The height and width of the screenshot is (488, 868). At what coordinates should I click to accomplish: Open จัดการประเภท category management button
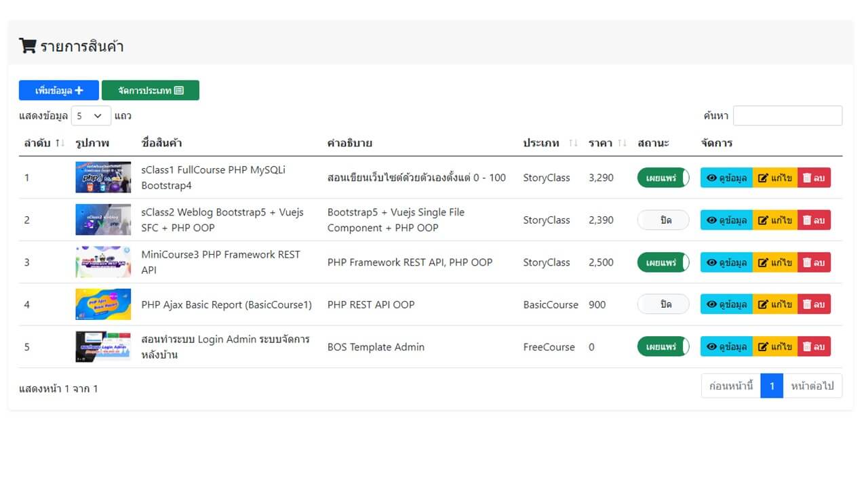pyautogui.click(x=151, y=90)
